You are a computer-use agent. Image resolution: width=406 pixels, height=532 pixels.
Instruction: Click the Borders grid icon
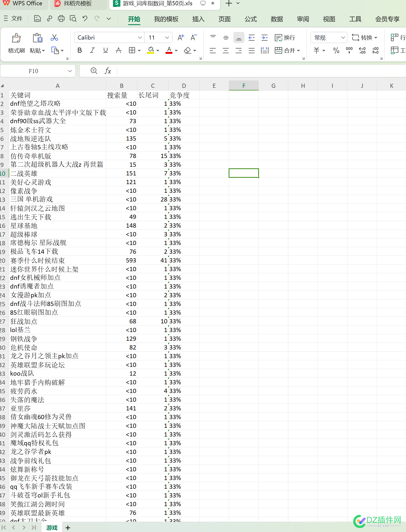coord(132,50)
